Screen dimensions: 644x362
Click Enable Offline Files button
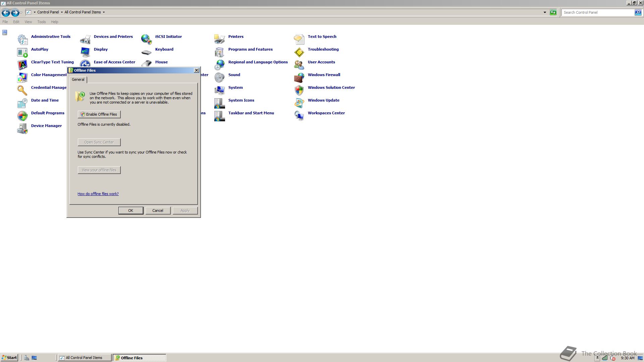click(99, 114)
